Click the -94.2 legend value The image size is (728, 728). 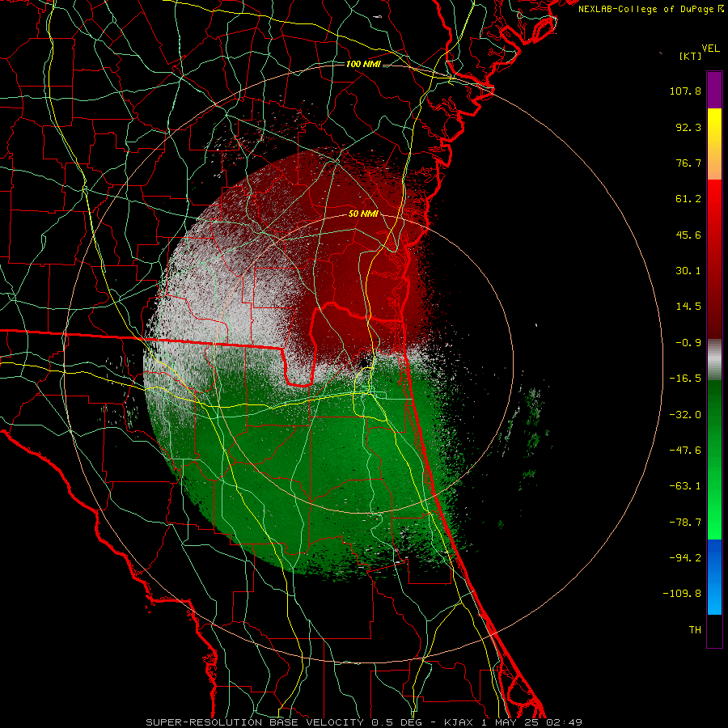pyautogui.click(x=685, y=557)
